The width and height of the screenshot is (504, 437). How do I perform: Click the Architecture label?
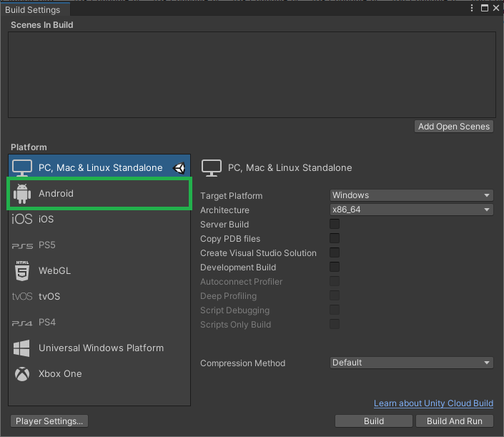(224, 210)
